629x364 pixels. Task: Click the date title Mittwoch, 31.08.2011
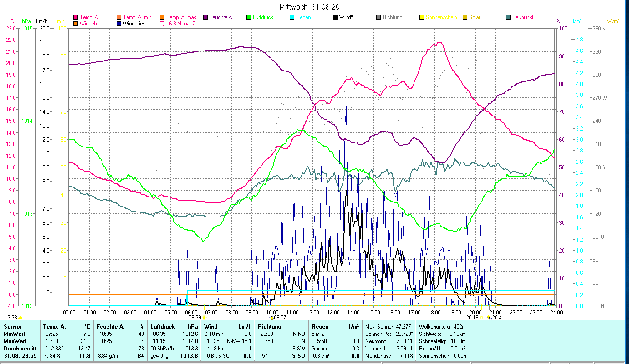coord(314,7)
